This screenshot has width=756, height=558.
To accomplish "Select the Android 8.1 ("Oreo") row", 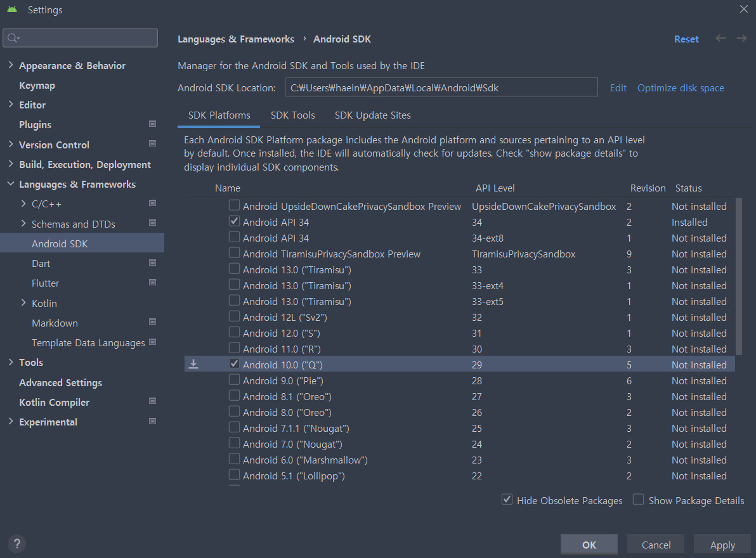I will 459,396.
